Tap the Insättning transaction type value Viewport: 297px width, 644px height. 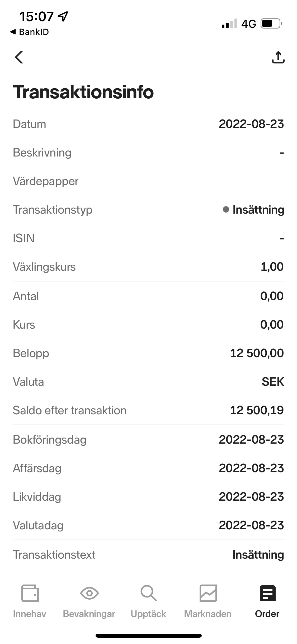(258, 210)
